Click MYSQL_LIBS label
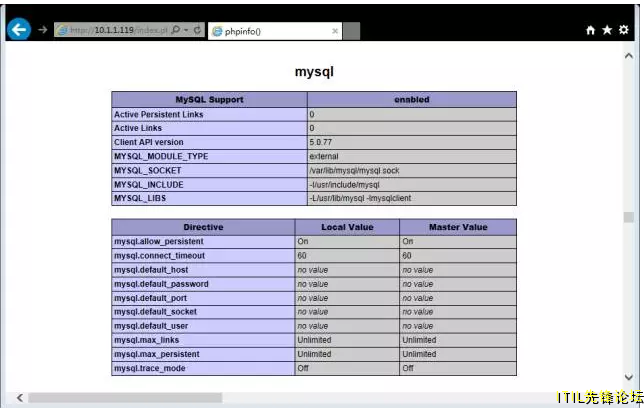644x408 pixels. (x=140, y=198)
